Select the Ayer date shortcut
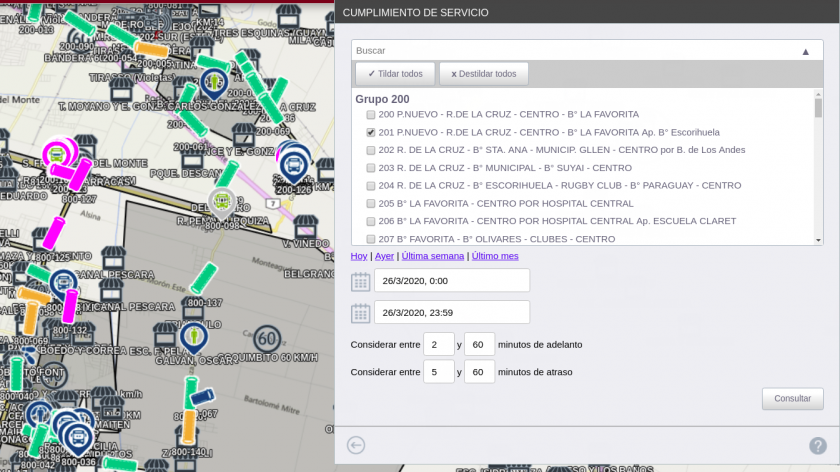This screenshot has width=840, height=472. pyautogui.click(x=384, y=256)
